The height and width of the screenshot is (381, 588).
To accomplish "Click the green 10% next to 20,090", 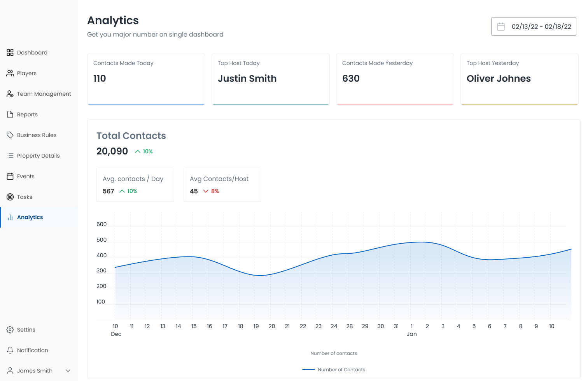I will point(148,151).
